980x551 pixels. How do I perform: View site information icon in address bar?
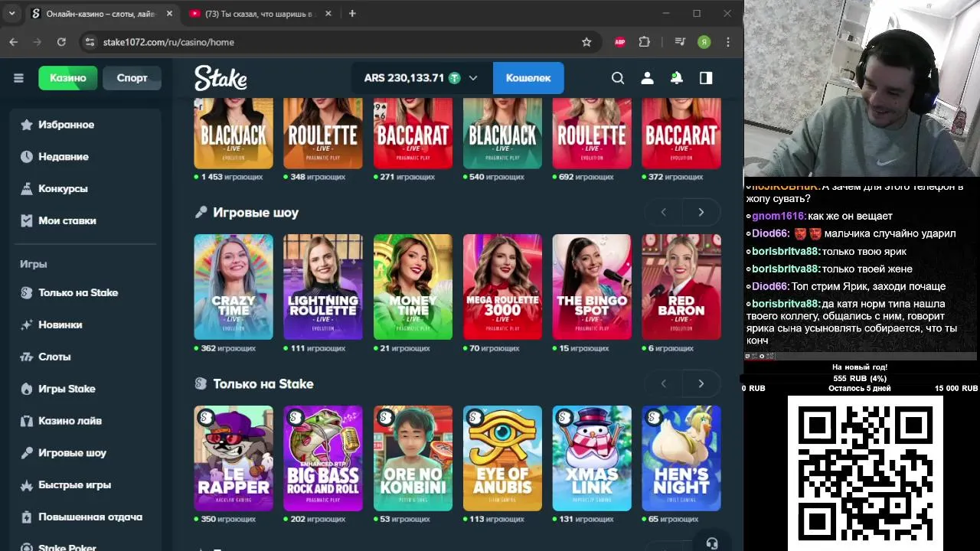pos(90,42)
